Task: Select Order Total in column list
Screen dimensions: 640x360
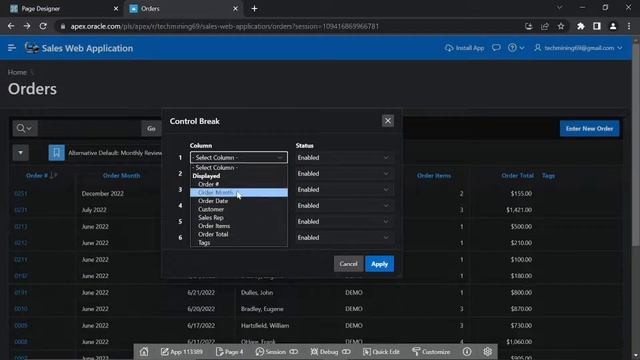Action: tap(239, 234)
